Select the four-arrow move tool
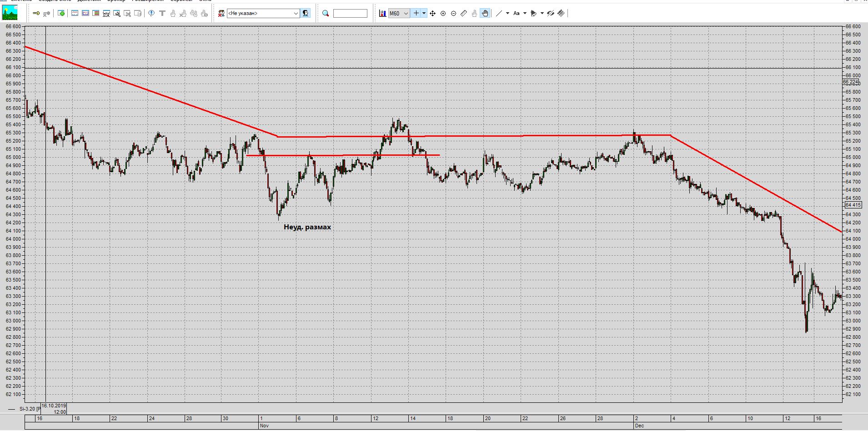868x431 pixels. [x=433, y=14]
